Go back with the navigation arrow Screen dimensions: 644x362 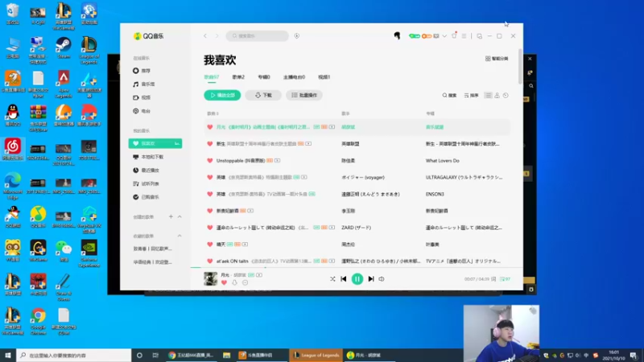coord(205,36)
